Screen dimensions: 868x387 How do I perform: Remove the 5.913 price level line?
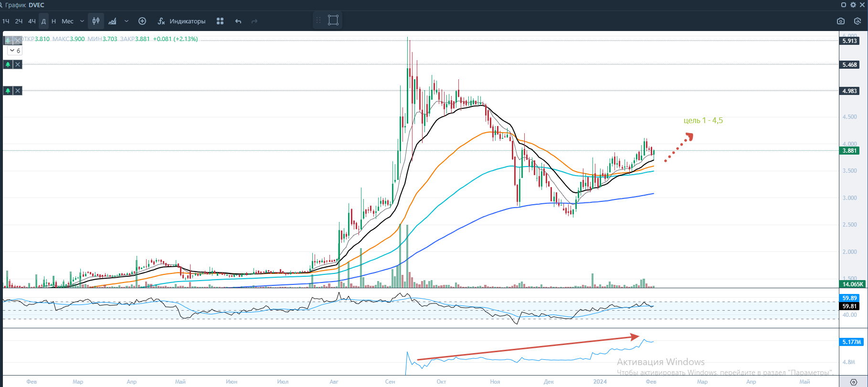click(x=18, y=41)
